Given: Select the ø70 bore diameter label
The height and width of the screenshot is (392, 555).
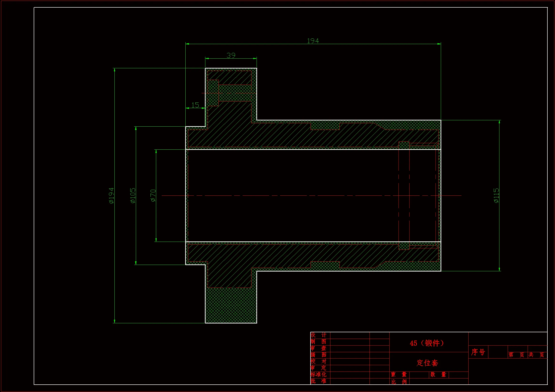Looking at the screenshot, I should 153,195.
